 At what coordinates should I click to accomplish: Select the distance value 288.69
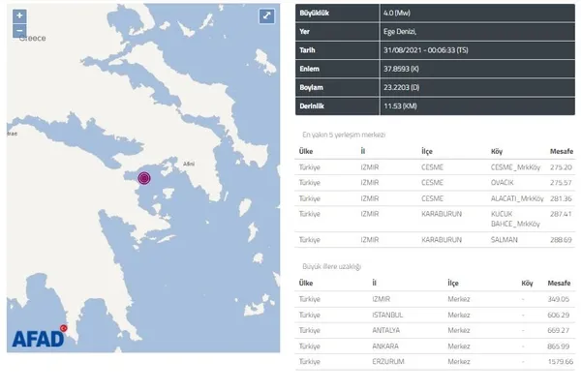561,240
